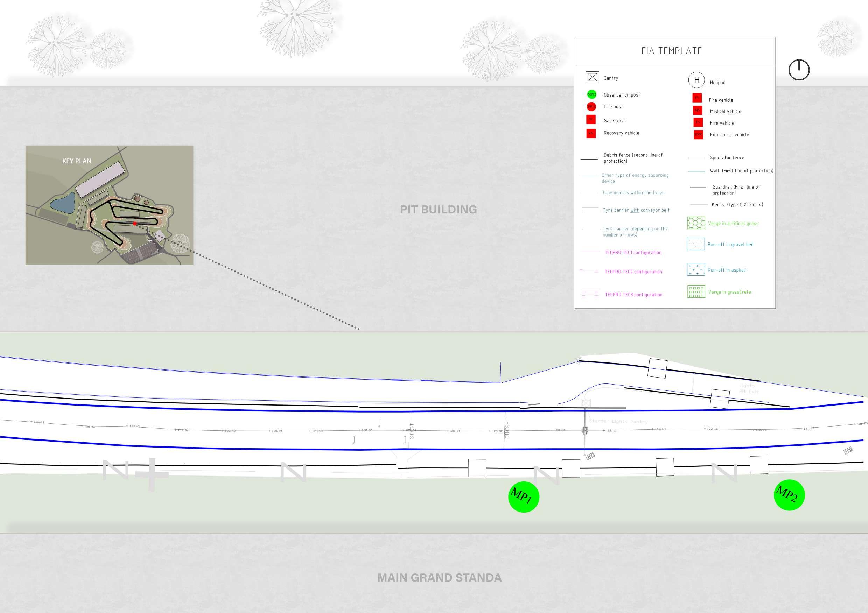
Task: Select the MP2 observation post marker
Action: coord(789,495)
